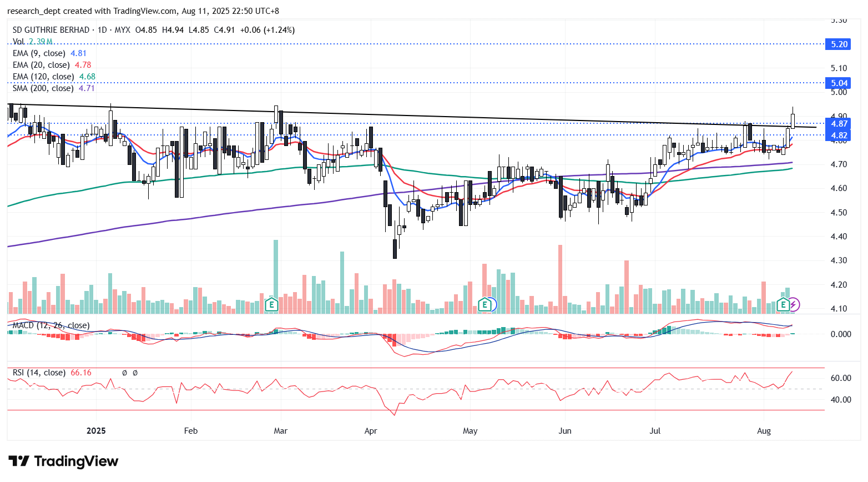Click the research_dept created with TradingView.com header

click(143, 11)
